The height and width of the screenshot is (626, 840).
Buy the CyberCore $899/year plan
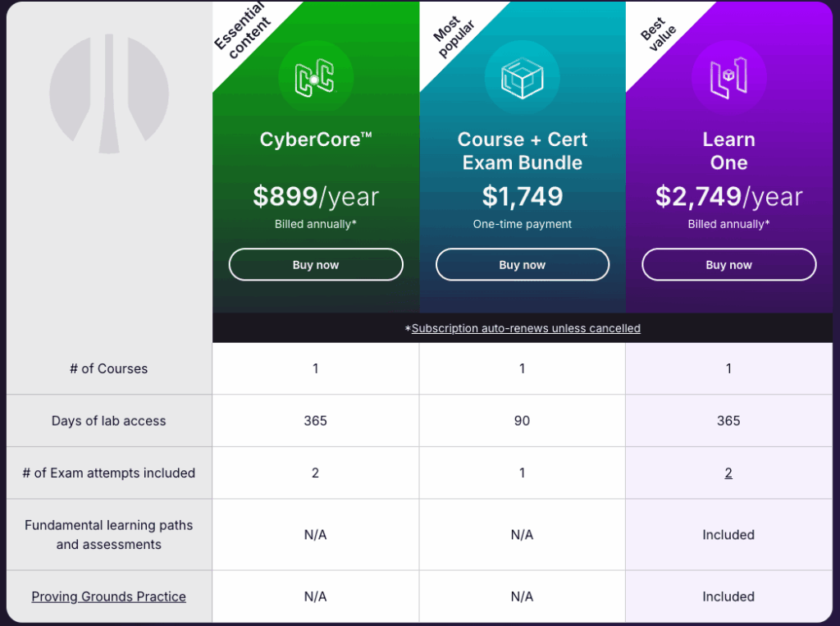[x=316, y=265]
